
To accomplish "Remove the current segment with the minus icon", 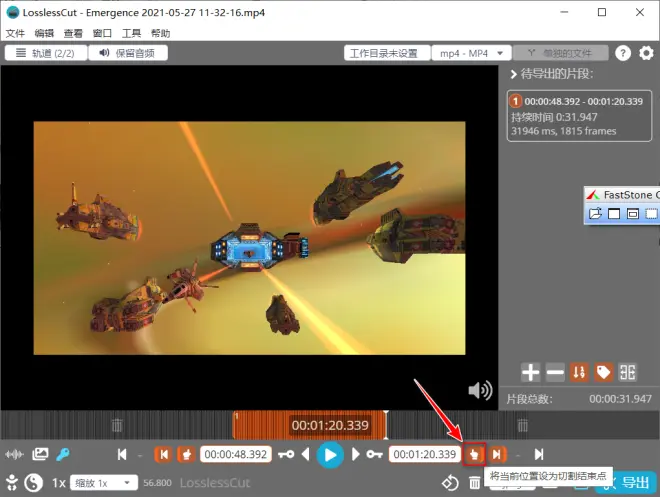I will [x=555, y=372].
